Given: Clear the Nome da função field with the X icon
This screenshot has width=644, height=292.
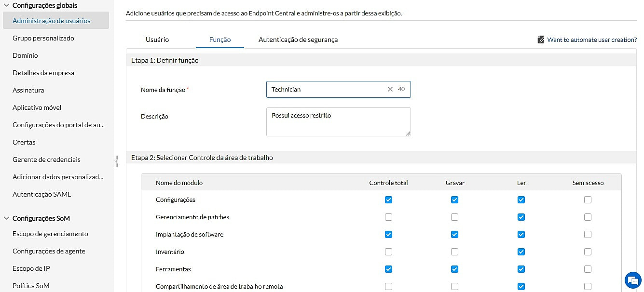Looking at the screenshot, I should 390,89.
